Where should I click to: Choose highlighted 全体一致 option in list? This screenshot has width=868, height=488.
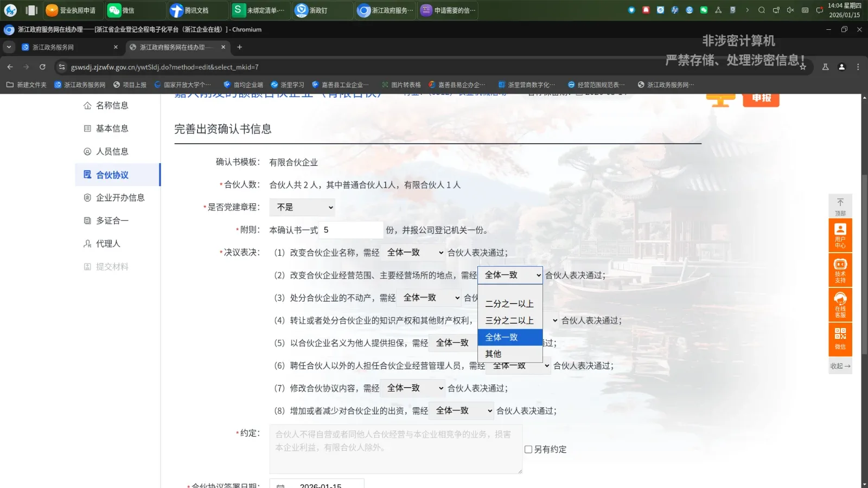pyautogui.click(x=510, y=337)
